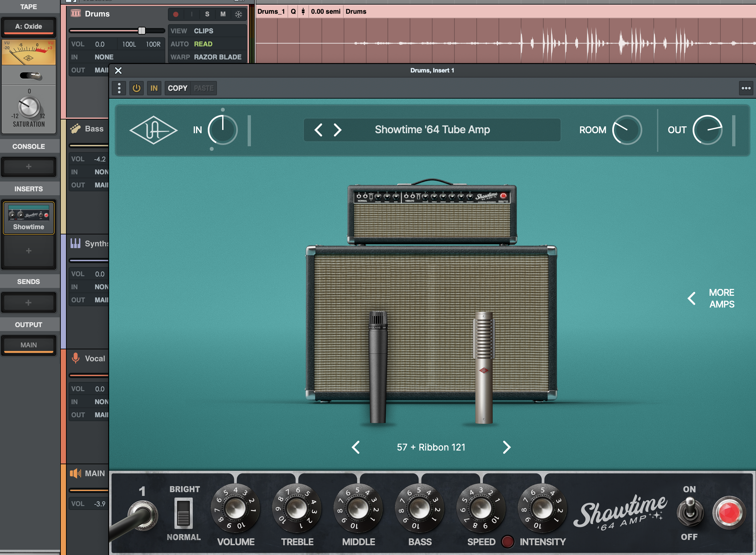This screenshot has width=756, height=555.
Task: Toggle the plugin power button
Action: click(137, 88)
